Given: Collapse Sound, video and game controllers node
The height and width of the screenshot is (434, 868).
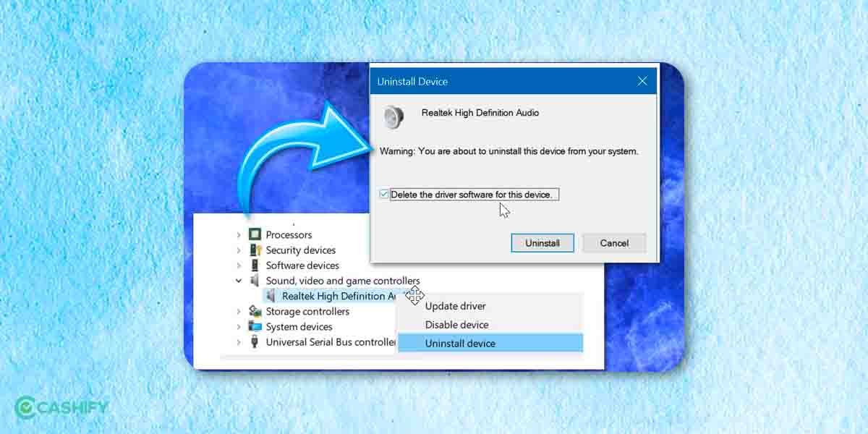Looking at the screenshot, I should pyautogui.click(x=239, y=281).
